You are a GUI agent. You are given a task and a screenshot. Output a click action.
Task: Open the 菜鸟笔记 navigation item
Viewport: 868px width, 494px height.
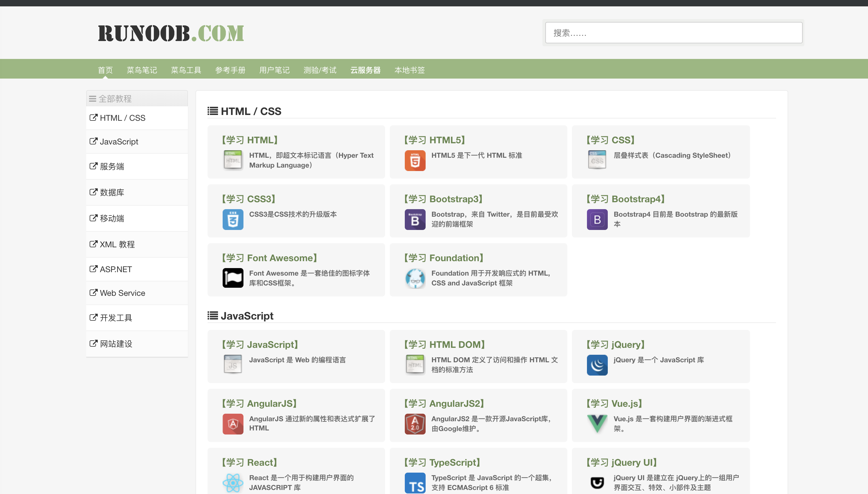click(142, 70)
